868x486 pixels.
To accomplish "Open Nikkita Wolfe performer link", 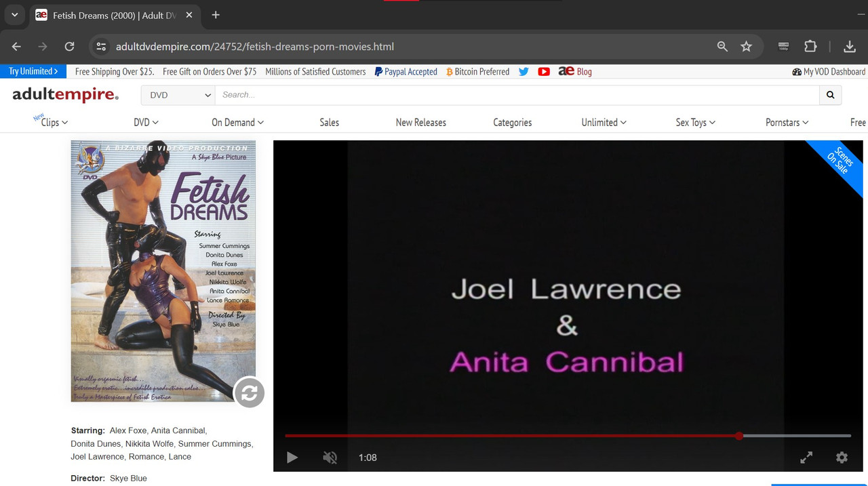I will 149,443.
